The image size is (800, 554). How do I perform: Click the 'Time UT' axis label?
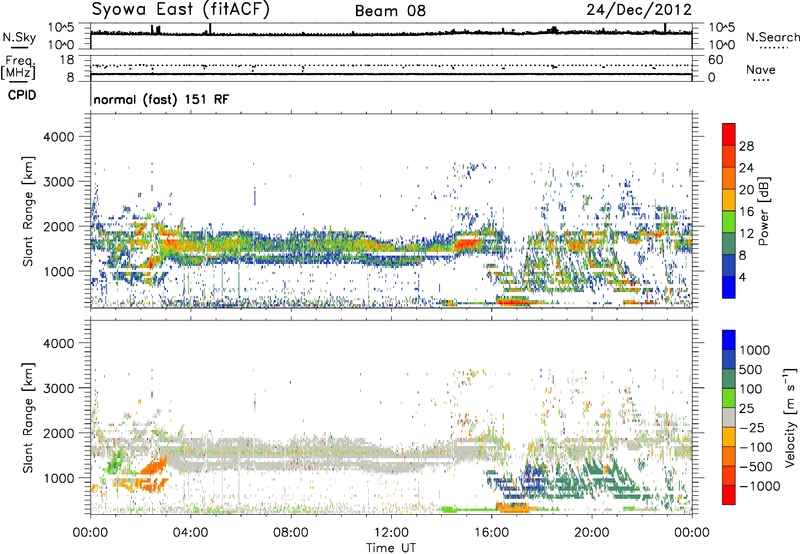(391, 548)
